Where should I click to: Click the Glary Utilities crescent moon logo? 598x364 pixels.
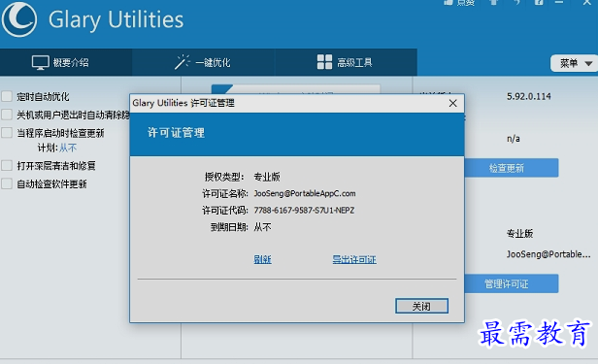point(19,19)
